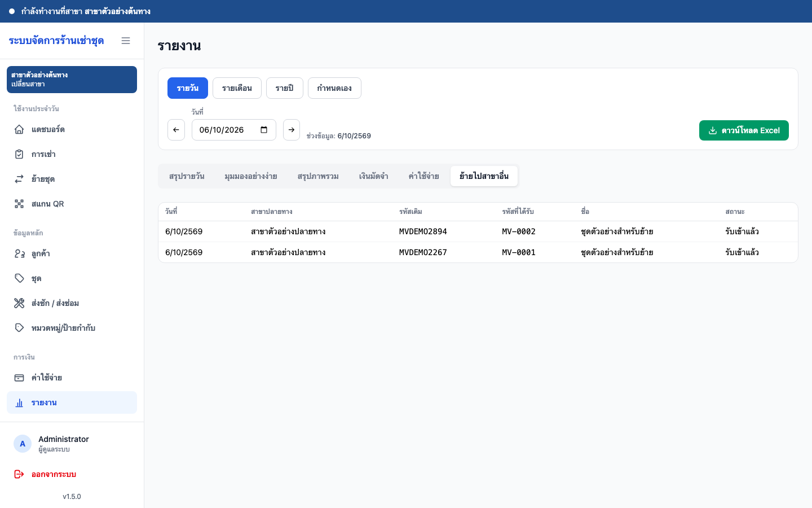Open หมวดหมู่/ป้ายกำกับ label icon
The height and width of the screenshot is (508, 812).
(x=19, y=328)
